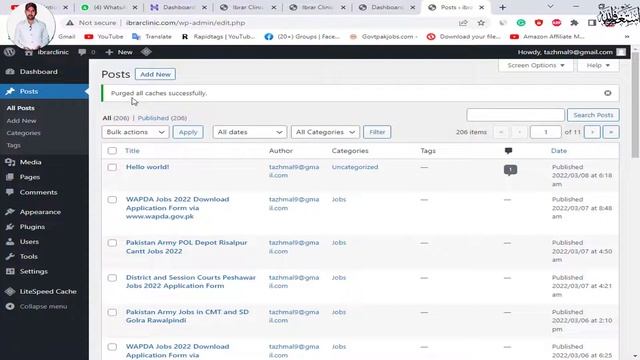Toggle select-all posts checkbox in header
The height and width of the screenshot is (360, 640).
[112, 151]
